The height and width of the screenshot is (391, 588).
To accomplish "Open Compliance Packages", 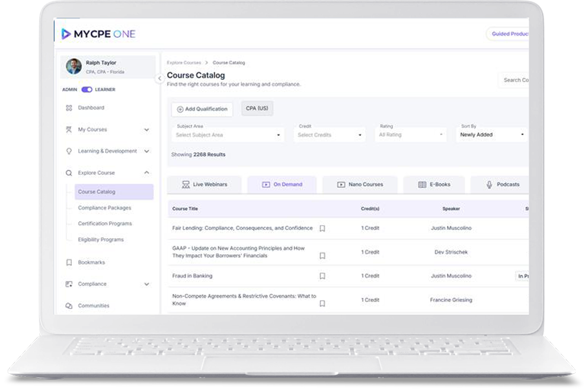I will pyautogui.click(x=105, y=208).
